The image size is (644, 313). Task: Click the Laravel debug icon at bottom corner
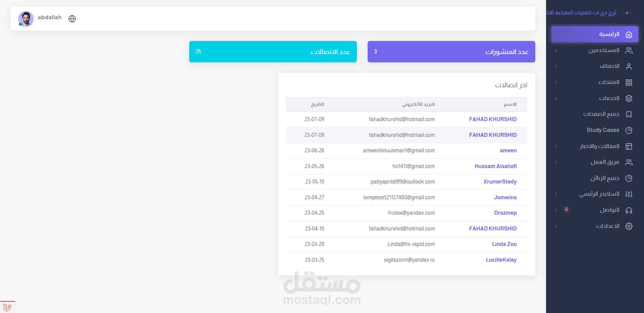(x=7, y=307)
